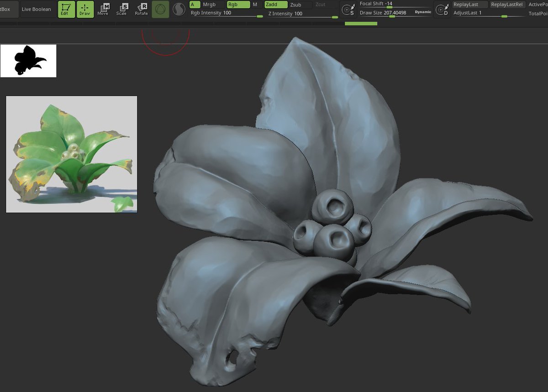Select the Rotate tool
The image size is (548, 392).
point(141,9)
